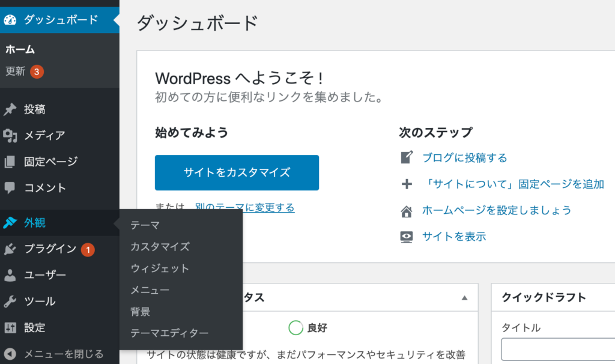The width and height of the screenshot is (615, 364).
Task: Open テーマ in the 外観 submenu
Action: click(145, 225)
